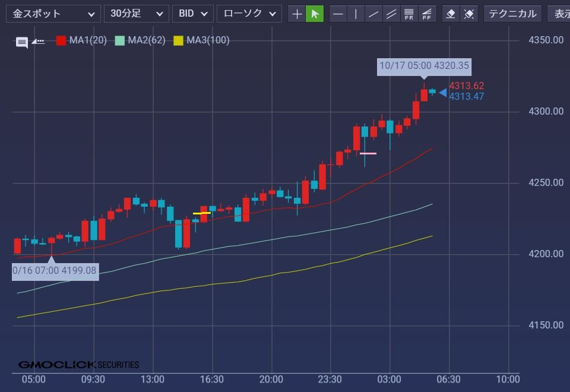
Task: Click the red MA1(20) color swatch
Action: point(61,40)
